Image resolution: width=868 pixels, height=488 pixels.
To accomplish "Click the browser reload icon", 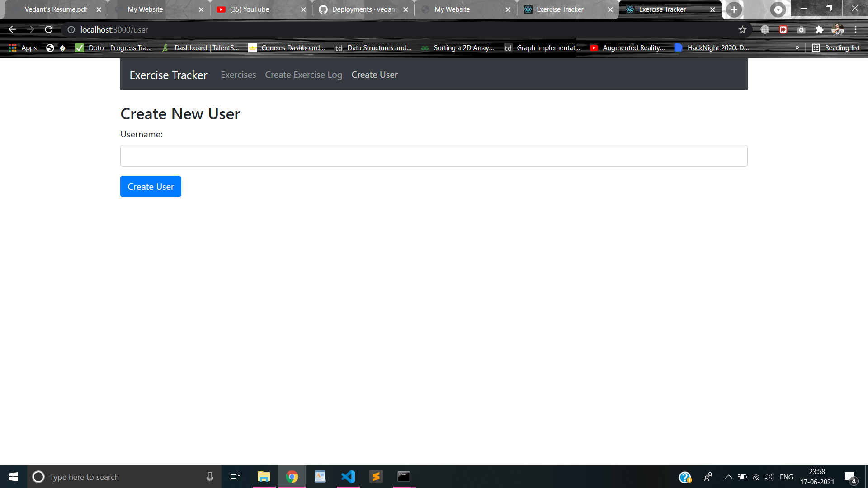I will coord(49,30).
